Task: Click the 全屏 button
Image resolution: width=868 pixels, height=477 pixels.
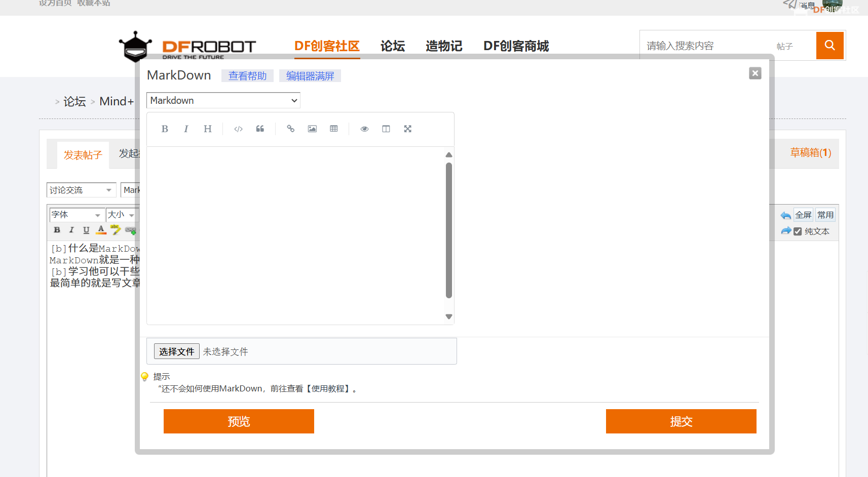Action: [x=803, y=215]
